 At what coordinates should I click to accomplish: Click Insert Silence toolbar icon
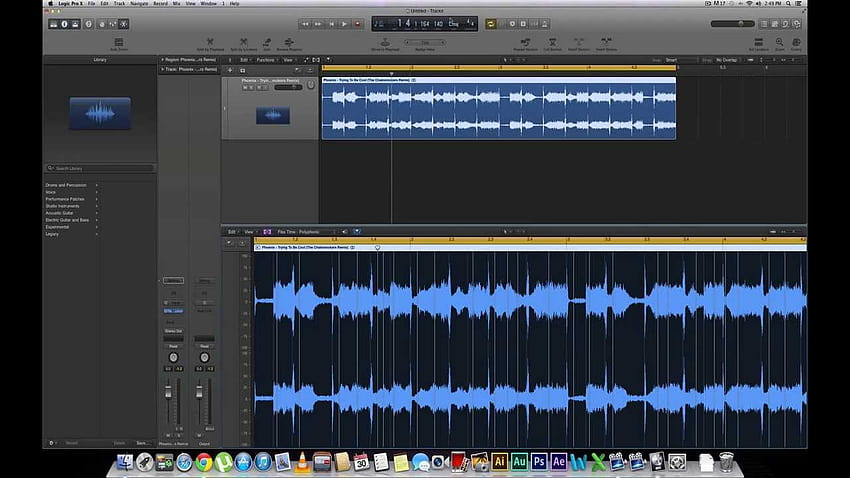[x=606, y=44]
